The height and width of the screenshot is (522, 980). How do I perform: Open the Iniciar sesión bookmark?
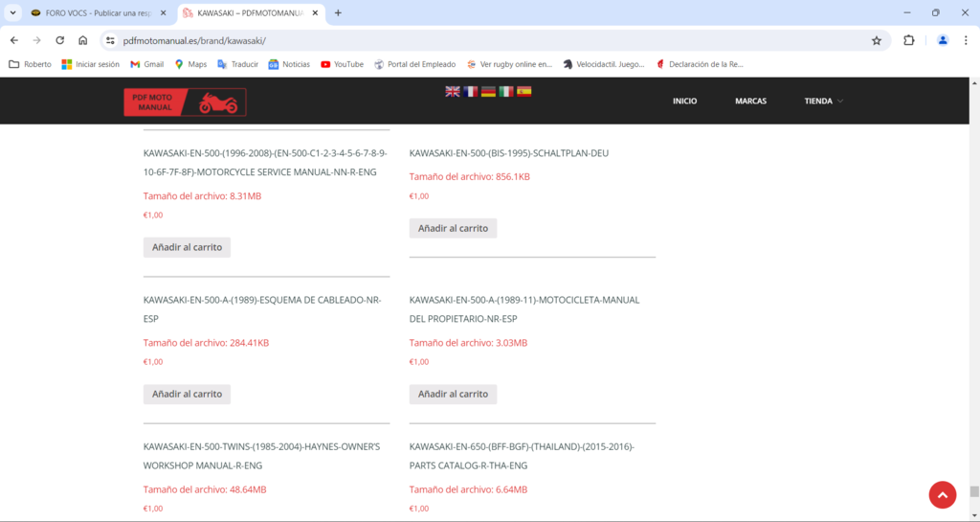point(91,64)
